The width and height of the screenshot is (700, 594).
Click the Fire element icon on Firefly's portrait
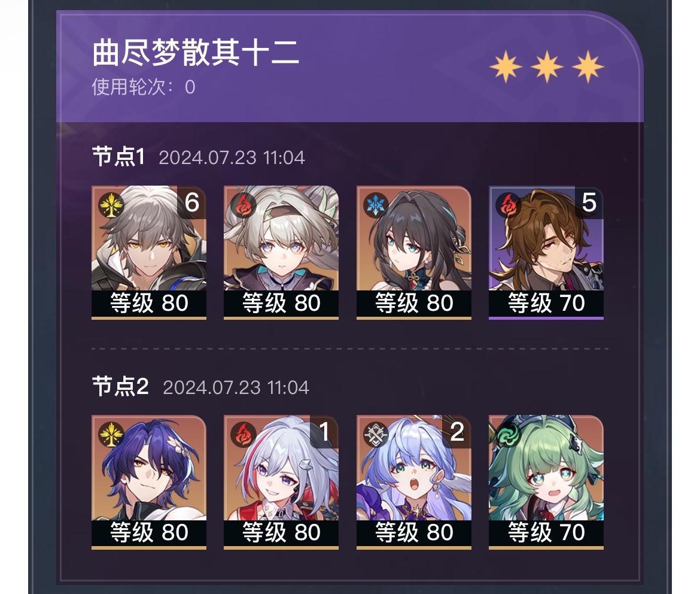click(x=244, y=205)
